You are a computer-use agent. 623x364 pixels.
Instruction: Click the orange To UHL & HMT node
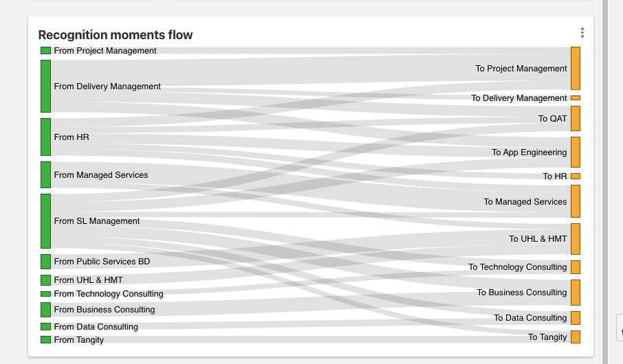pos(576,238)
